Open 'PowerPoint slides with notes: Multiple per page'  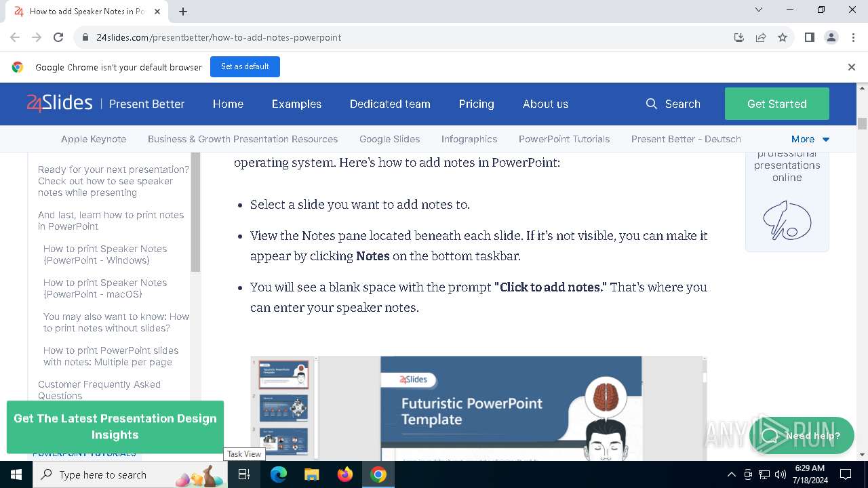pos(111,356)
